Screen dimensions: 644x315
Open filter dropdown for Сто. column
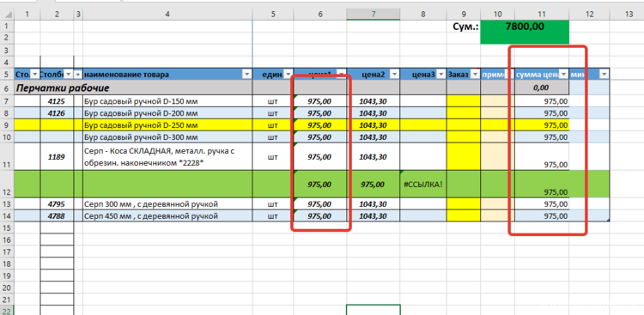[35, 75]
